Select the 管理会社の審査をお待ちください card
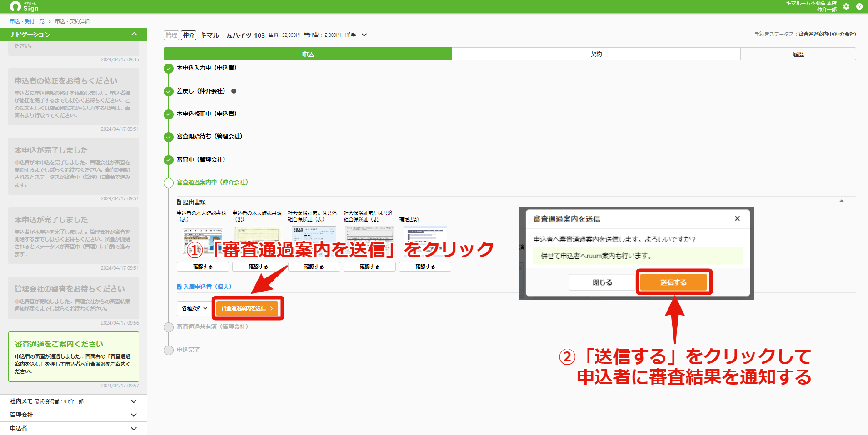The width and height of the screenshot is (868, 435). point(74,298)
